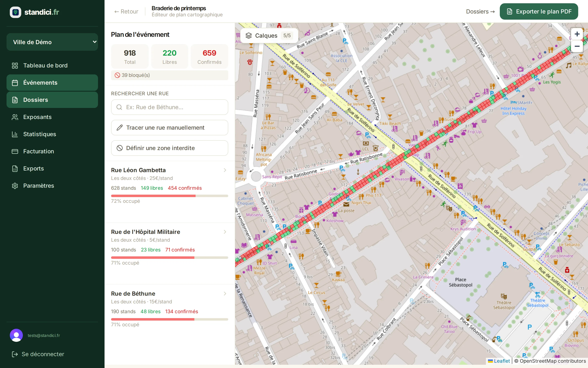Expand the Rue Léon Gambetta chevron
Image resolution: width=588 pixels, height=368 pixels.
pyautogui.click(x=225, y=170)
